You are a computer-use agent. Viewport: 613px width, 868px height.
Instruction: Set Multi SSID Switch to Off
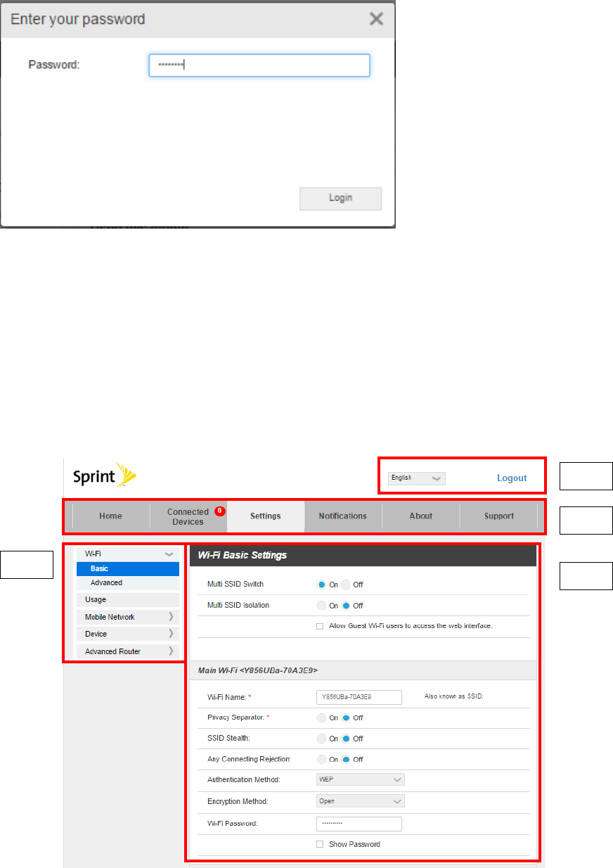point(346,585)
